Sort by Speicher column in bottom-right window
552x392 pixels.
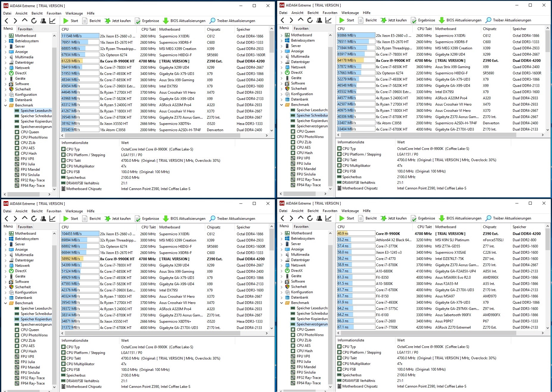point(528,227)
